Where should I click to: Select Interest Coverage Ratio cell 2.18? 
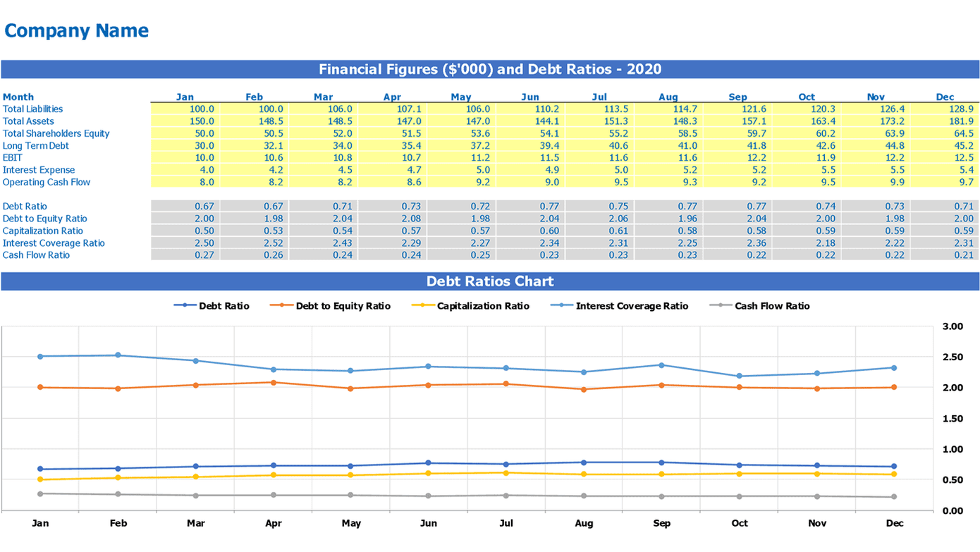click(807, 243)
